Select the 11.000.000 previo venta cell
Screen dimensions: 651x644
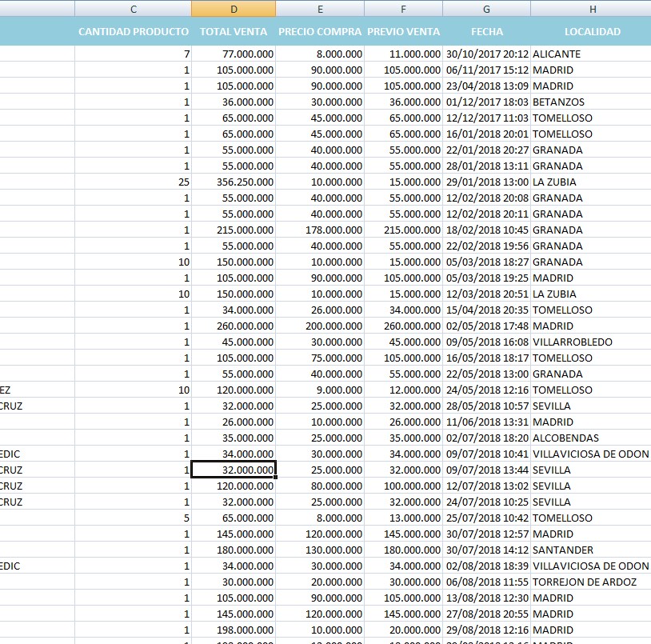(x=404, y=54)
